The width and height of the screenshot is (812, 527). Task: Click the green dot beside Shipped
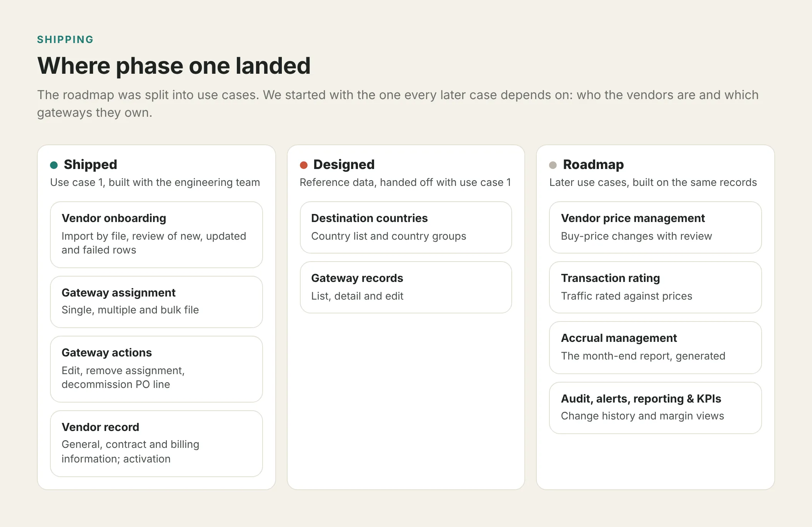click(54, 165)
